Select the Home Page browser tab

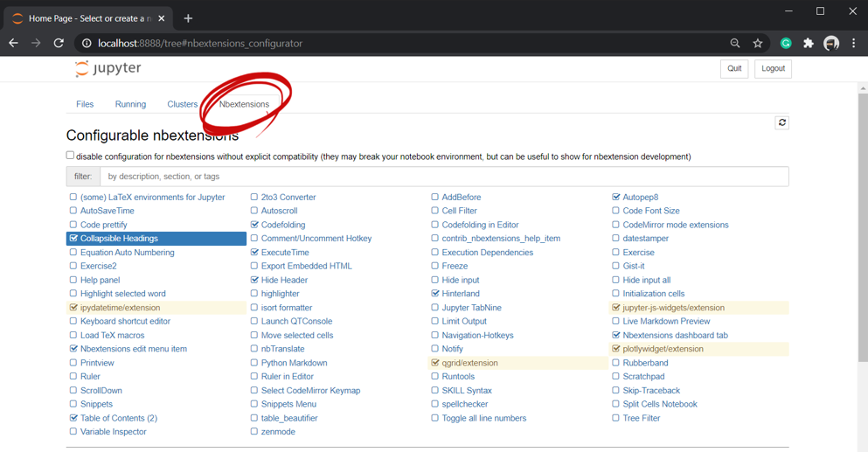pyautogui.click(x=88, y=18)
